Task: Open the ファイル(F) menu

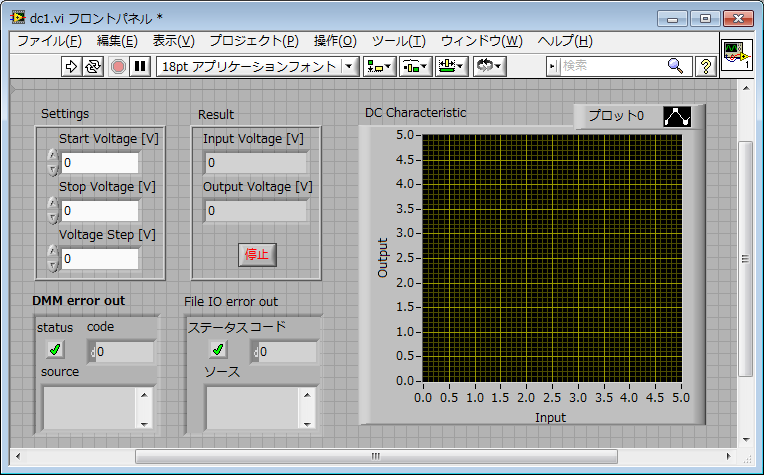Action: pos(49,41)
